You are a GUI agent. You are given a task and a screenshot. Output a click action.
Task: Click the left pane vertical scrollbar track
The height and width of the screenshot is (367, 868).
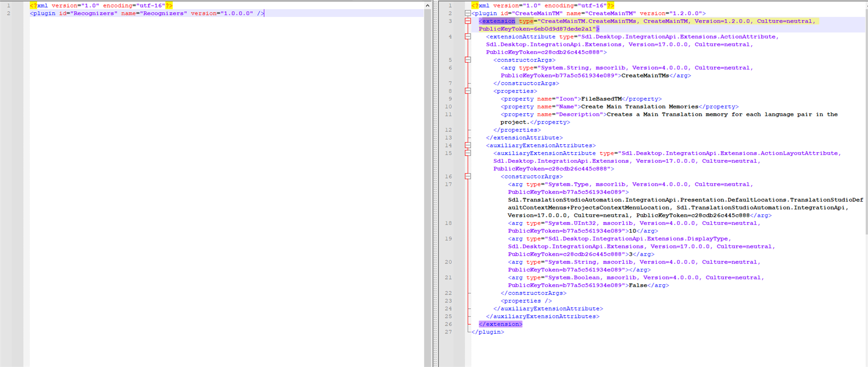pos(427,188)
